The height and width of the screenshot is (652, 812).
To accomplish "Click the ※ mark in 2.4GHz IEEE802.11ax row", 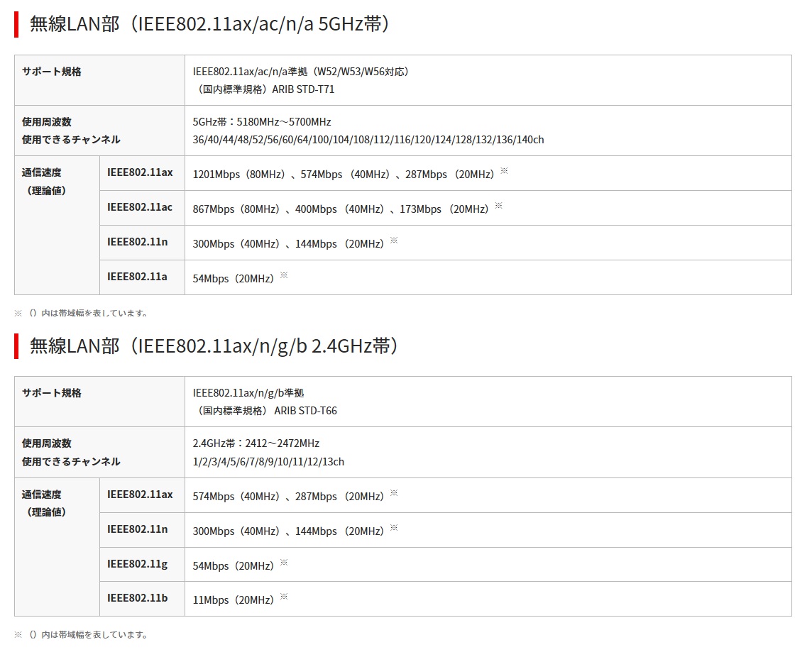I will coord(394,493).
